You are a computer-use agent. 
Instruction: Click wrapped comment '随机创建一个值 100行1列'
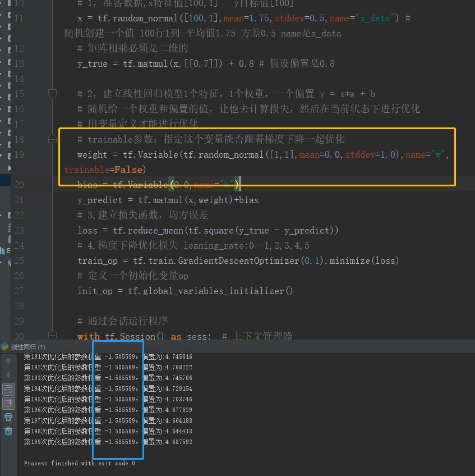coord(202,33)
